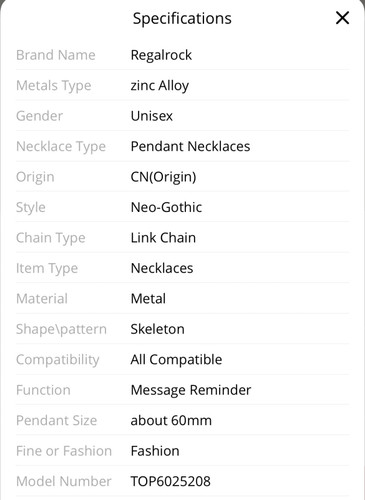Viewport: 365px width, 500px height.
Task: Select the Specifications title text
Action: [182, 18]
